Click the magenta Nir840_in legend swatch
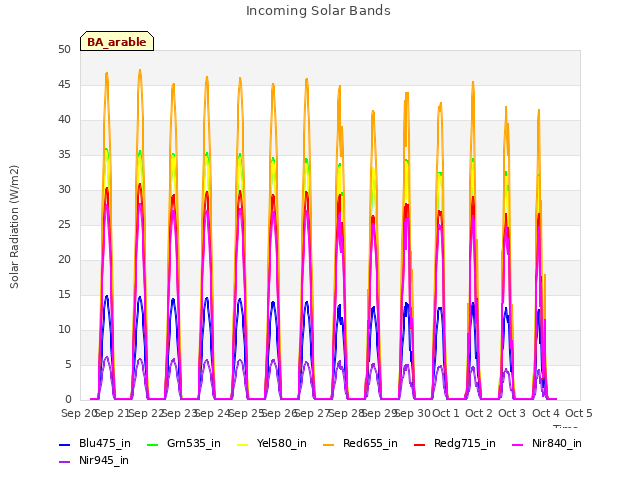640x480 pixels. point(518,444)
